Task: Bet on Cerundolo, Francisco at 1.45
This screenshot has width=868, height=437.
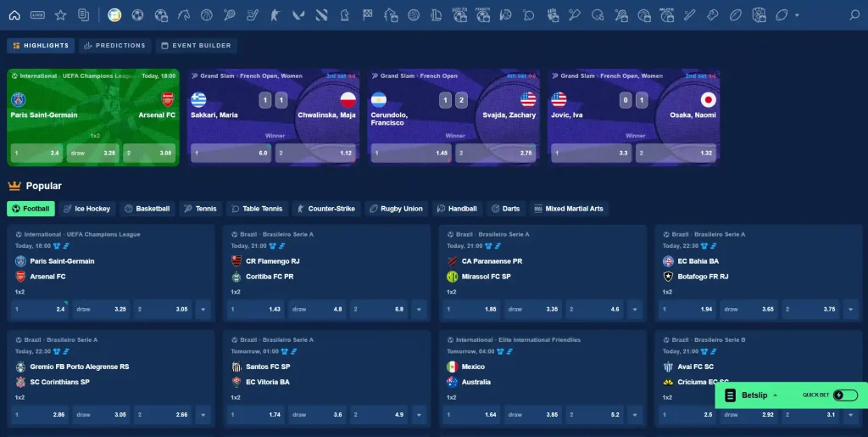Action: [411, 153]
